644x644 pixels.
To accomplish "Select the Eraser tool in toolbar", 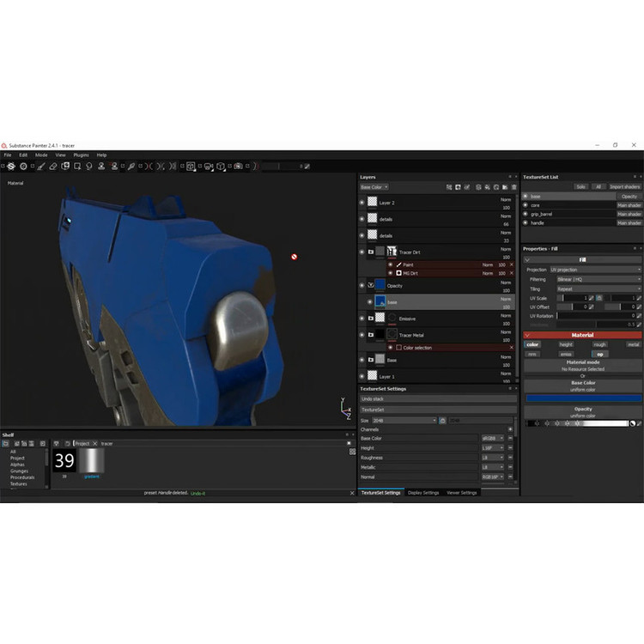I will point(53,166).
